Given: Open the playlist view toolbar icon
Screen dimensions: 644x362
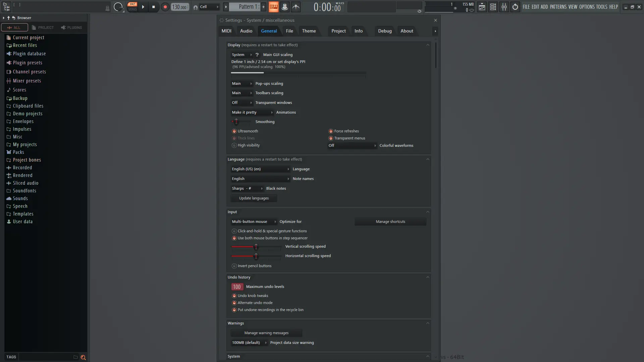Looking at the screenshot, I should coord(482,7).
